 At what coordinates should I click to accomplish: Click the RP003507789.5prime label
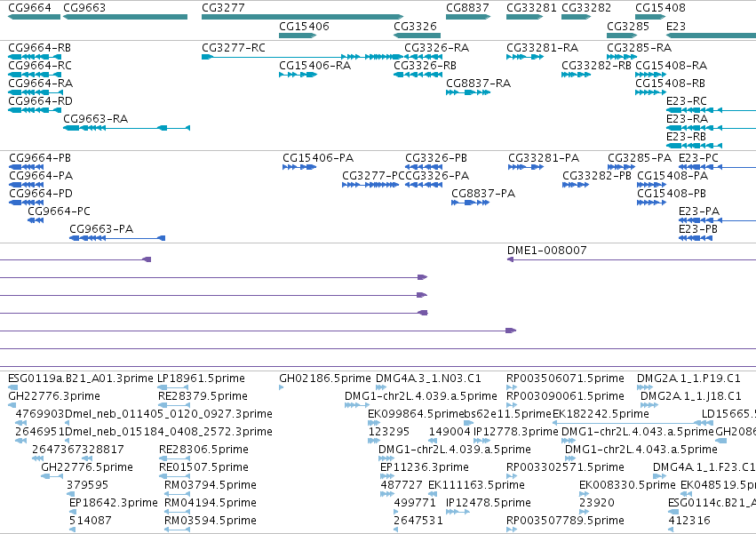565,521
